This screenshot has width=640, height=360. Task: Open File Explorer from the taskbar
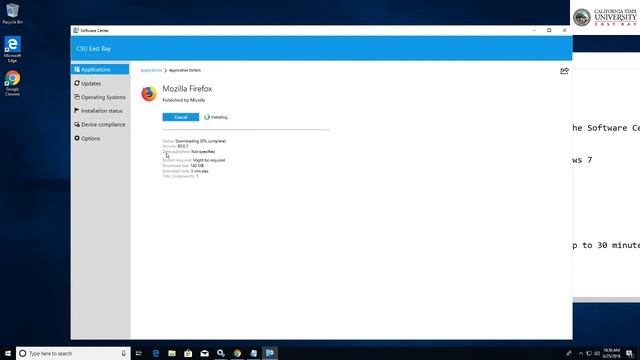(x=172, y=353)
